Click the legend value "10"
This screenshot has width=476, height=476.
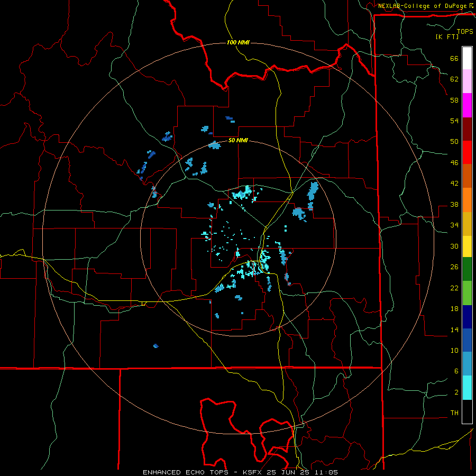coord(454,350)
